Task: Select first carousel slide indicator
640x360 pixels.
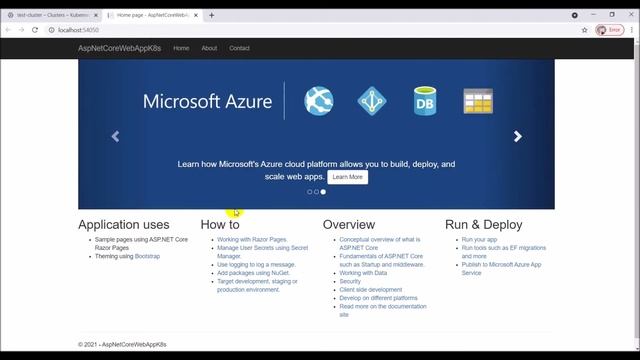Action: click(309, 192)
